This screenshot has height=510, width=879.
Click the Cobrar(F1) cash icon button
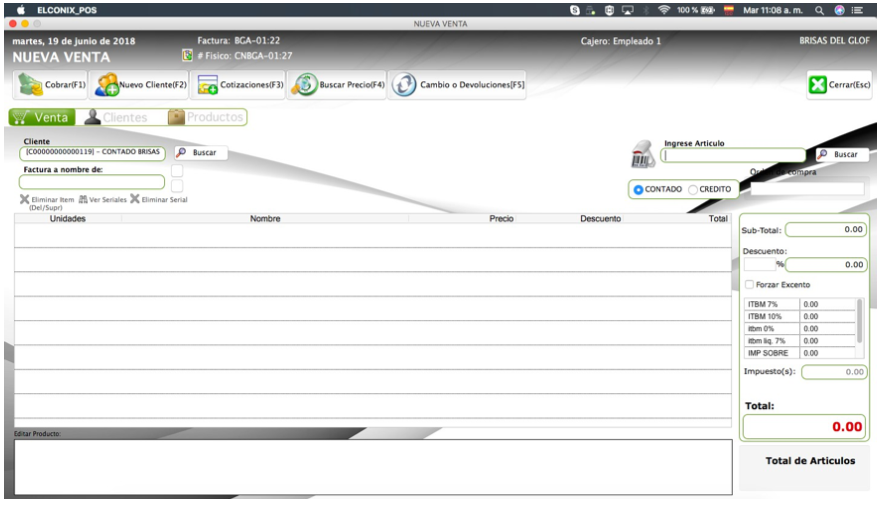pyautogui.click(x=50, y=85)
